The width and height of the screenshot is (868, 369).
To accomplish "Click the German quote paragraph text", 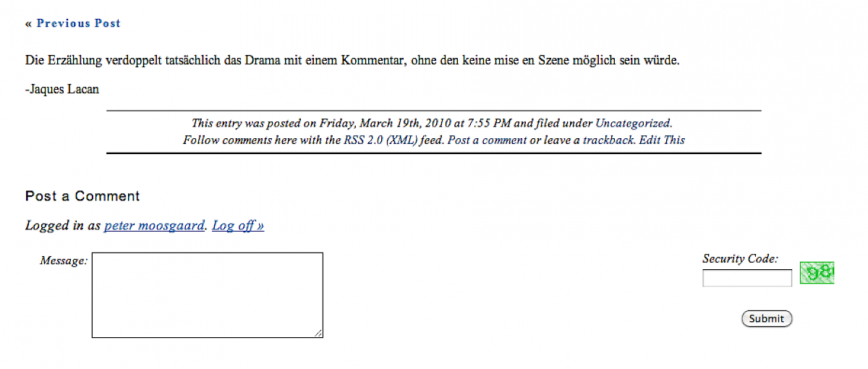I will point(352,61).
